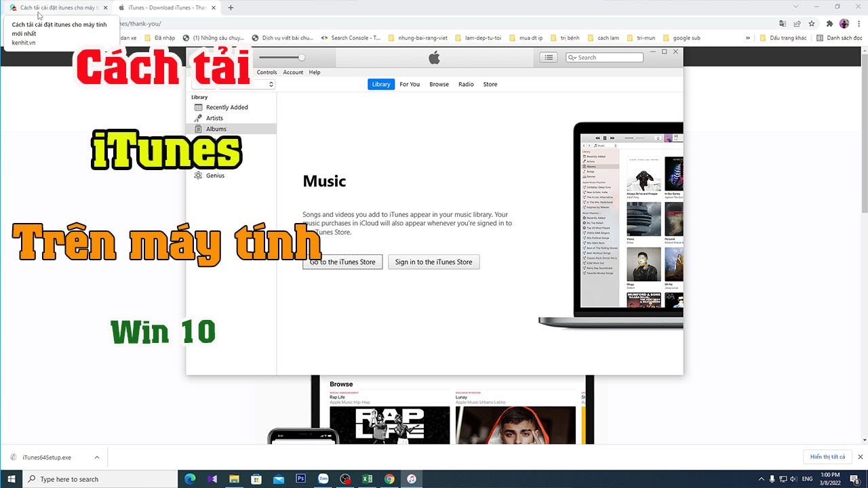Switch to iTunes - Download iTunes tab
Image resolution: width=868 pixels, height=488 pixels.
click(x=167, y=7)
